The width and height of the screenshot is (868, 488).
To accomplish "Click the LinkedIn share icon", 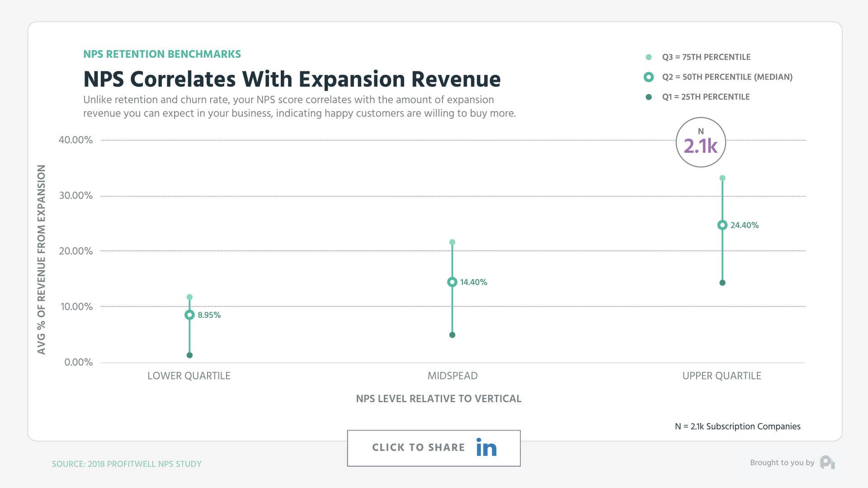I will pyautogui.click(x=486, y=448).
